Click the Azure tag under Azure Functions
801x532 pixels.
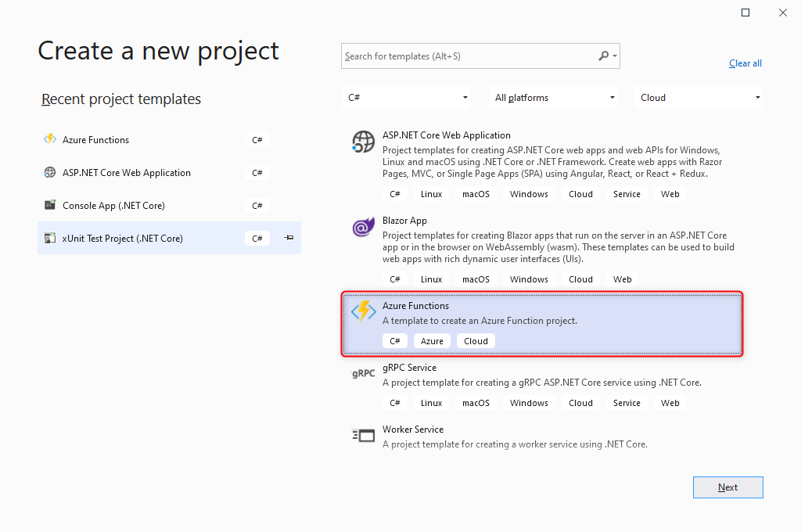click(431, 340)
